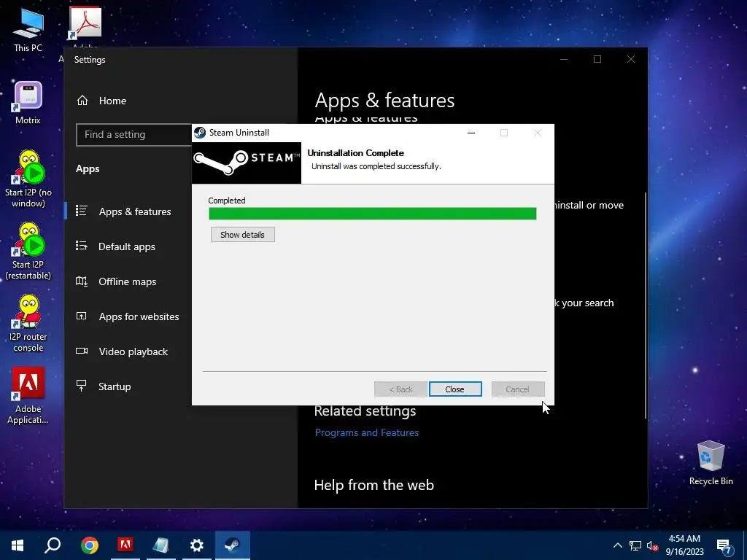Launch Google Chrome from taskbar

90,545
